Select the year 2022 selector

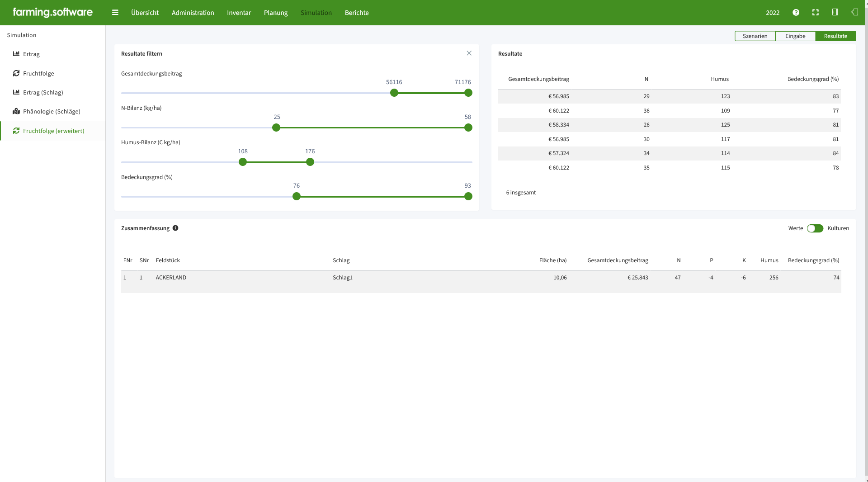point(773,13)
